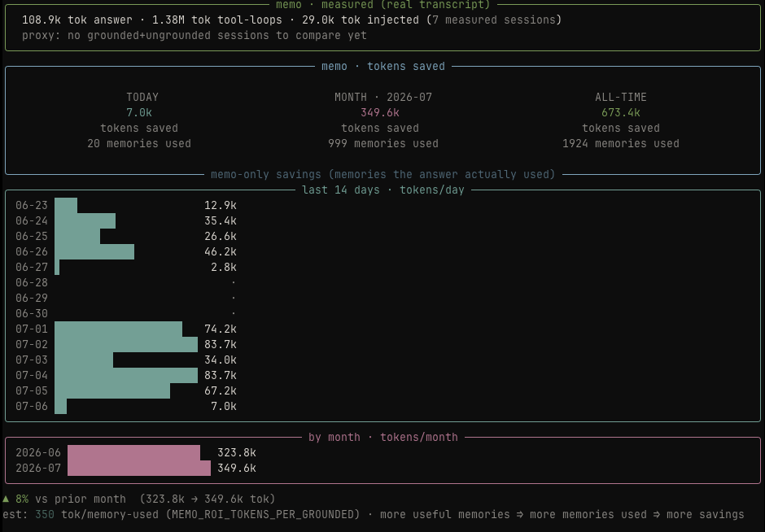This screenshot has width=765, height=532.
Task: Click 'by month · tokens/month' title
Action: pyautogui.click(x=383, y=438)
